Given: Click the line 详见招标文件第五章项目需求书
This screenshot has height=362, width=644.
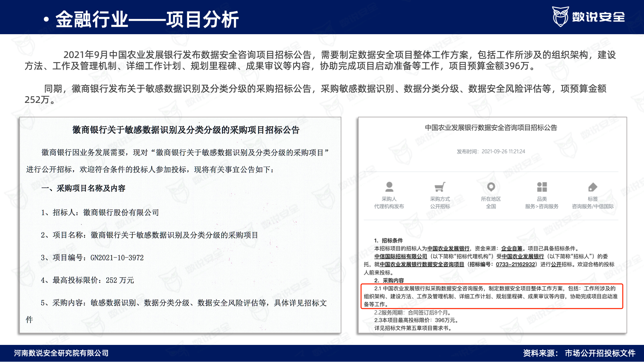Looking at the screenshot, I should pos(414,328).
